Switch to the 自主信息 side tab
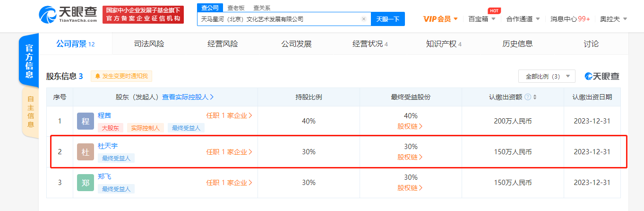The height and width of the screenshot is (211, 644). [x=30, y=112]
